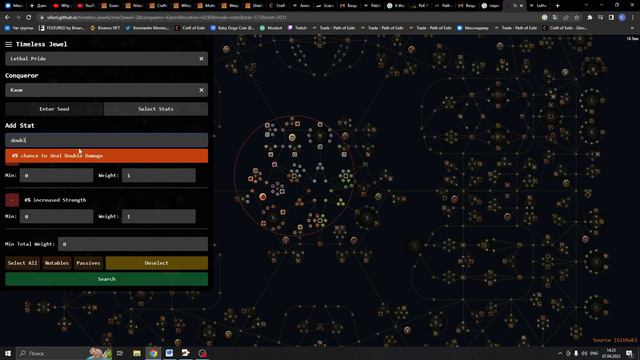Screen dimensions: 640x360
Task: Click the browser address bar
Action: (286, 18)
